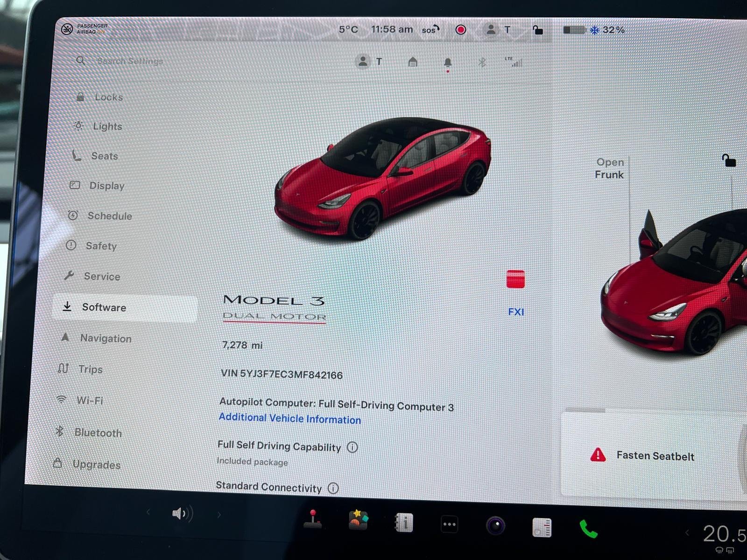Increase volume with right arrow

[219, 515]
